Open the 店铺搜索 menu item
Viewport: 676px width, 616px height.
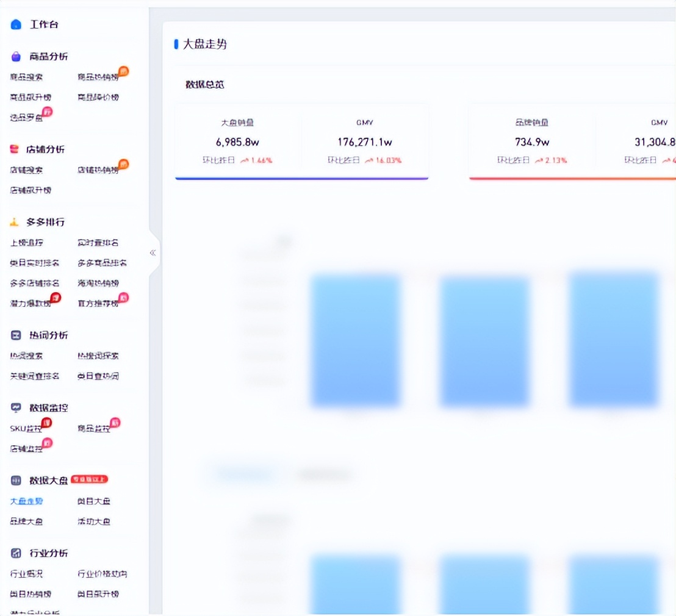coord(26,170)
